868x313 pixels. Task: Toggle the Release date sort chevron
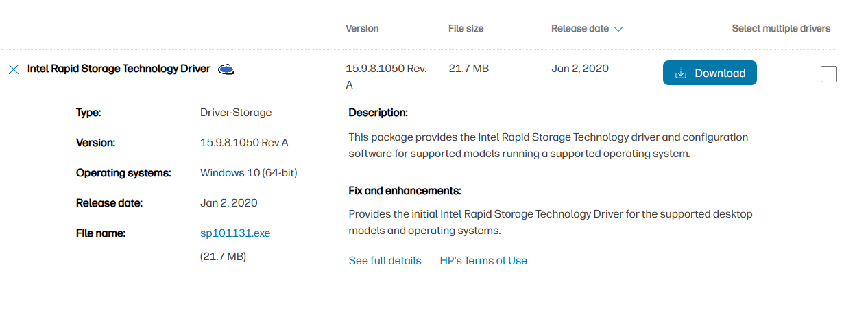pyautogui.click(x=618, y=30)
